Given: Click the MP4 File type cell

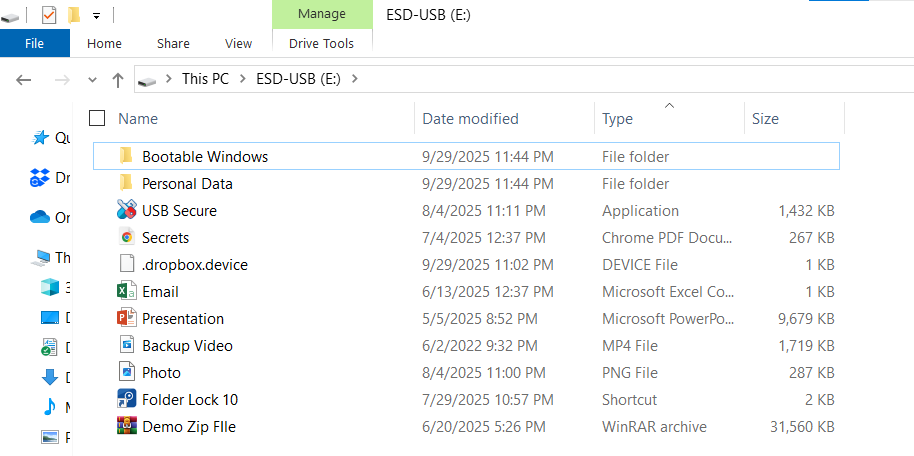Looking at the screenshot, I should click(630, 346).
